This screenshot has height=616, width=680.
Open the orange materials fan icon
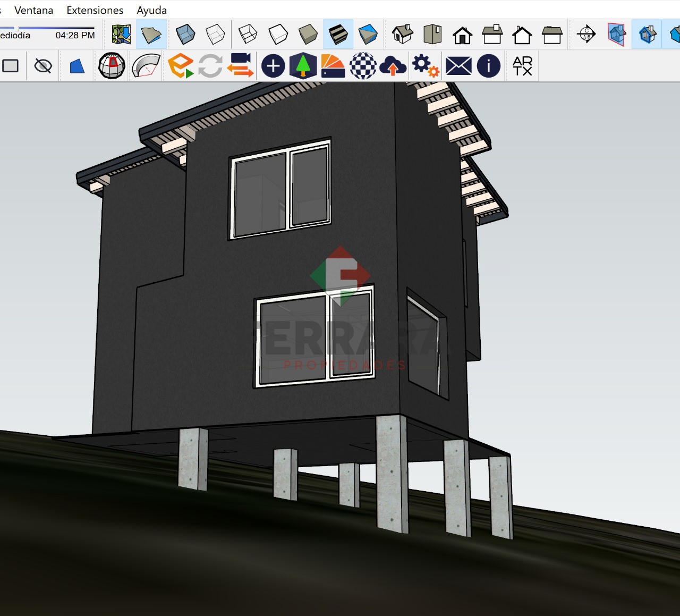click(333, 66)
